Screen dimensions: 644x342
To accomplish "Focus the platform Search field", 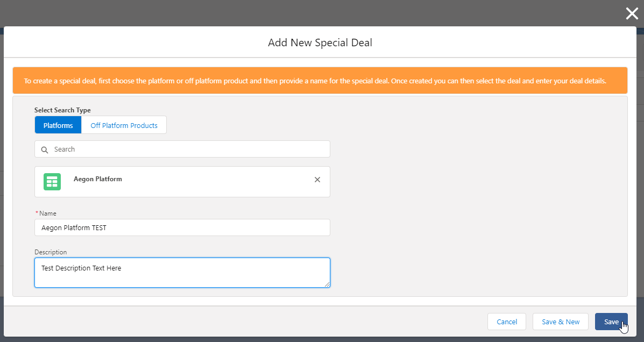I will [x=188, y=149].
